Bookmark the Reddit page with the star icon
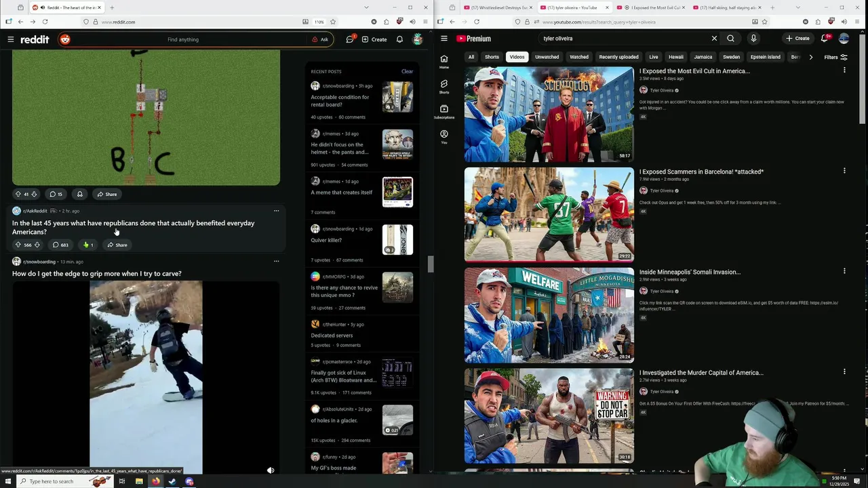This screenshot has width=868, height=488. click(x=332, y=22)
